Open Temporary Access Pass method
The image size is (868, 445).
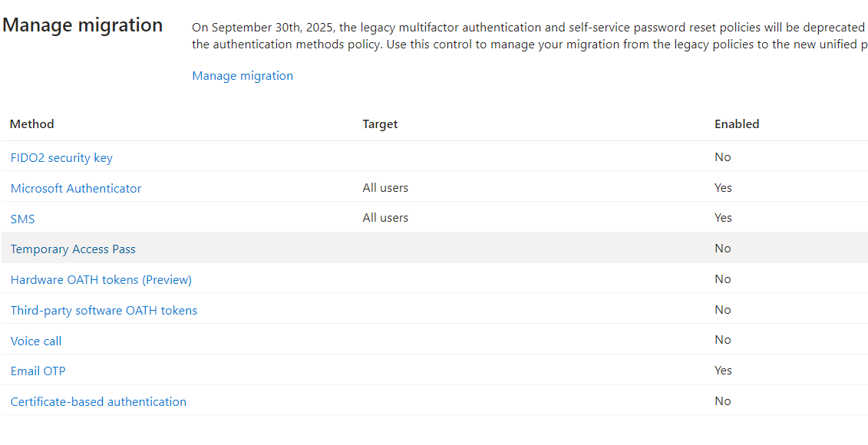click(x=73, y=249)
